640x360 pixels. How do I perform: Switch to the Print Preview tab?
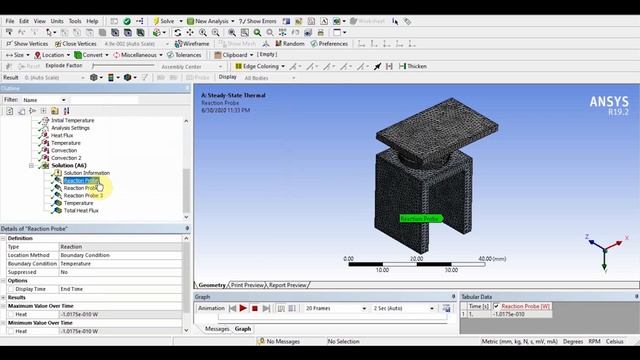[x=247, y=285]
